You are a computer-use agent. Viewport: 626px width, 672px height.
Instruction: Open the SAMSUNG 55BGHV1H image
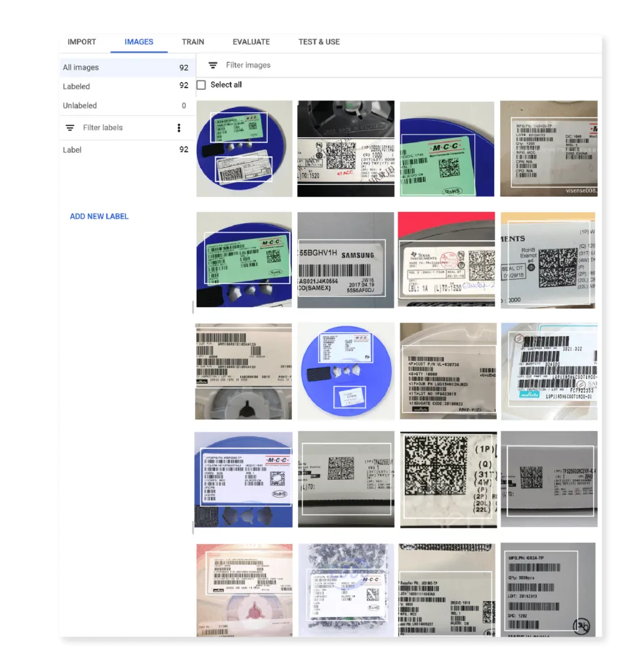tap(346, 259)
